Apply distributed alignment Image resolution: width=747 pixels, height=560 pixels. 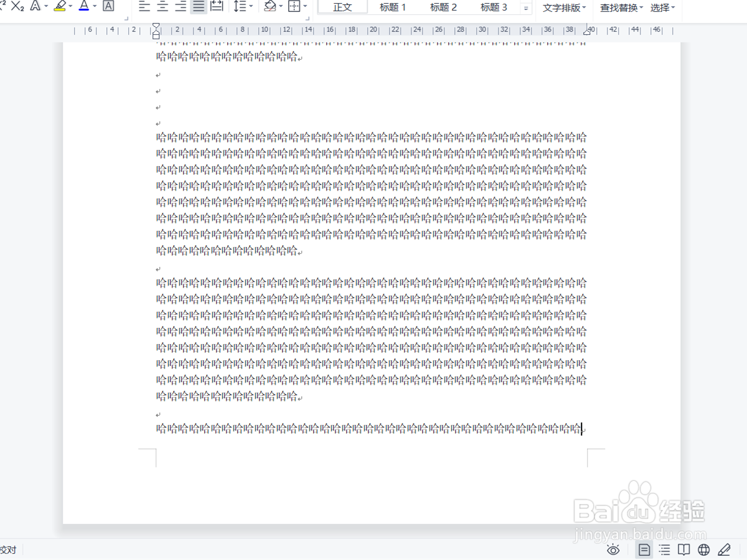point(217,6)
